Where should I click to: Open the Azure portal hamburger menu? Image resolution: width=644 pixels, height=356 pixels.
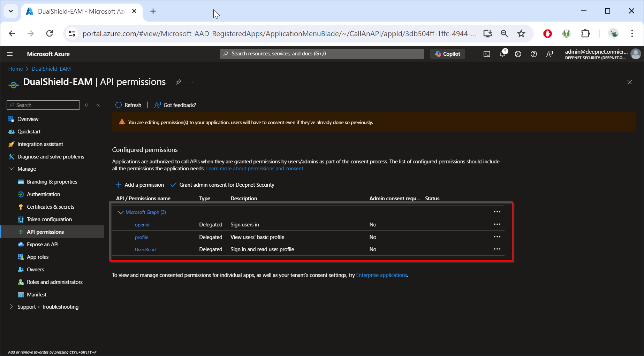click(x=10, y=54)
